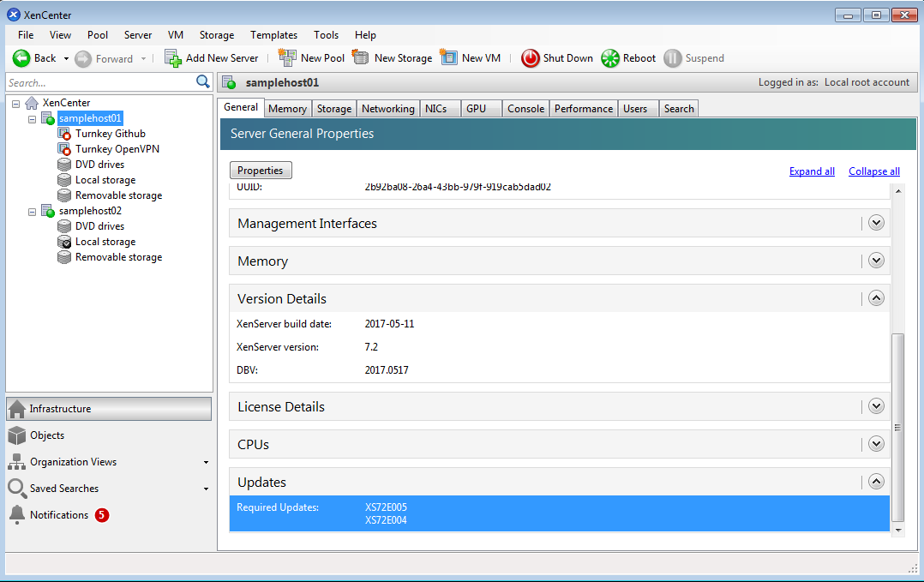Click the green Reboot icon

click(609, 58)
